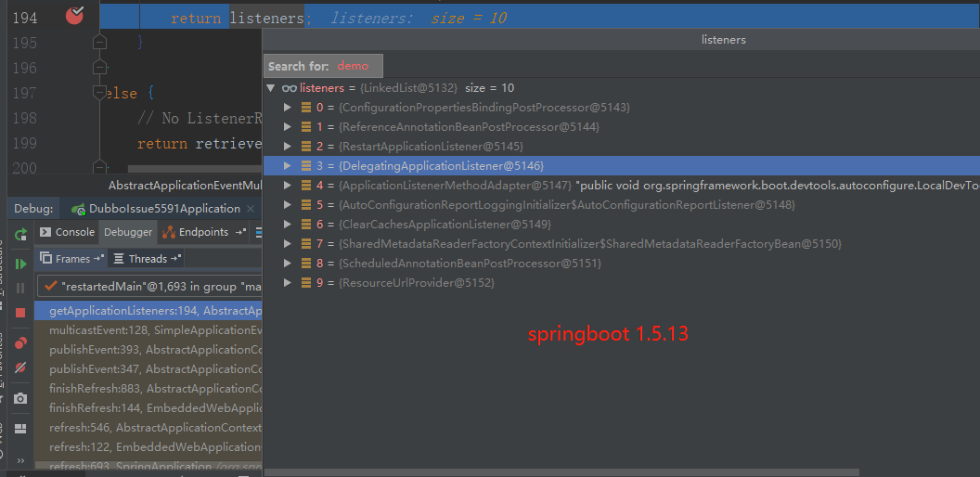Click the horizontal scrollbar under the listeners popup

pyautogui.click(x=561, y=472)
